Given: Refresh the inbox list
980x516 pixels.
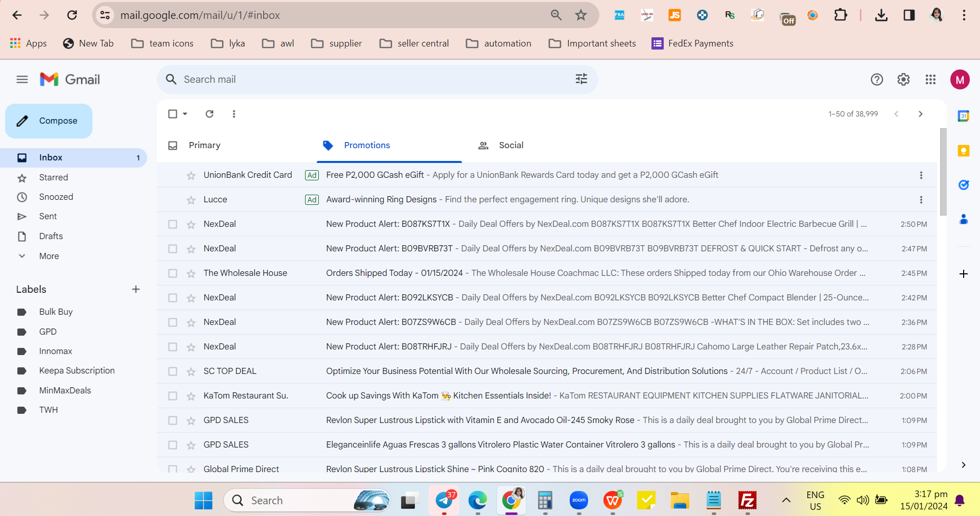Looking at the screenshot, I should [x=209, y=114].
